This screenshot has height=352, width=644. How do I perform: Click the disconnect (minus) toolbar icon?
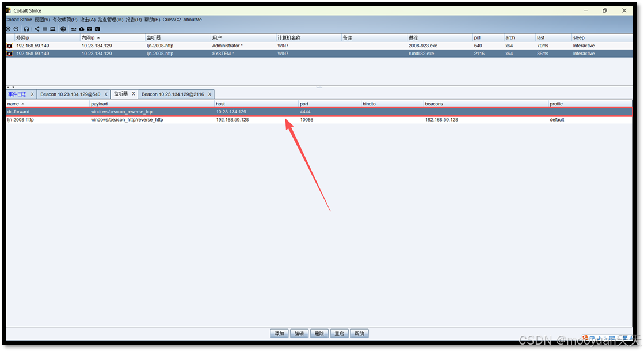click(x=16, y=29)
